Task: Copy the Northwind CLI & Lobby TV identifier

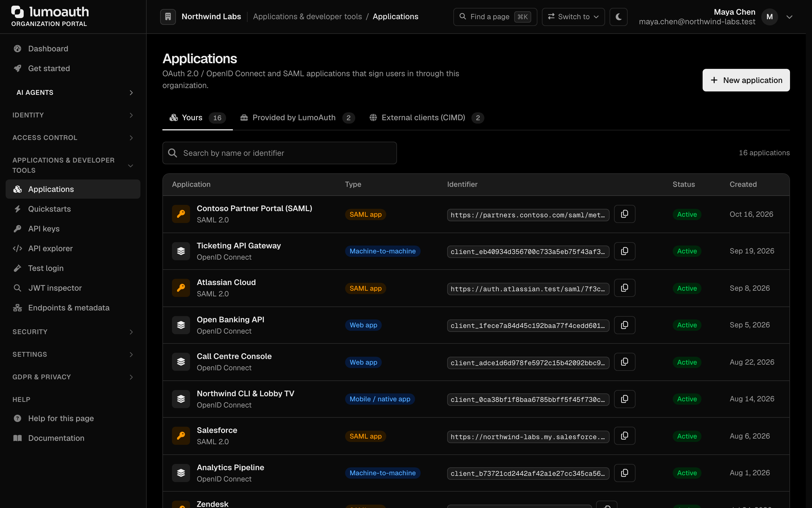Action: click(x=625, y=399)
